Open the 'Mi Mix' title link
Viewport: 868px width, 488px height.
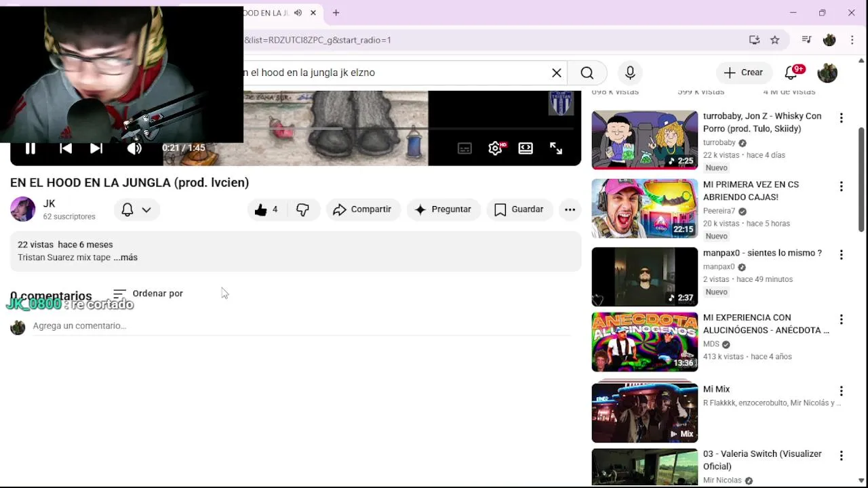(716, 389)
